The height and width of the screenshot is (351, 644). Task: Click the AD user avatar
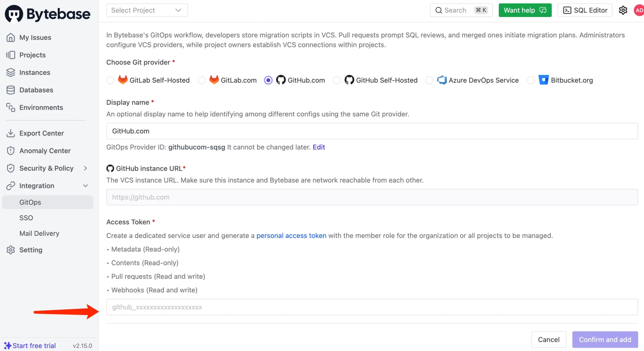(x=639, y=10)
